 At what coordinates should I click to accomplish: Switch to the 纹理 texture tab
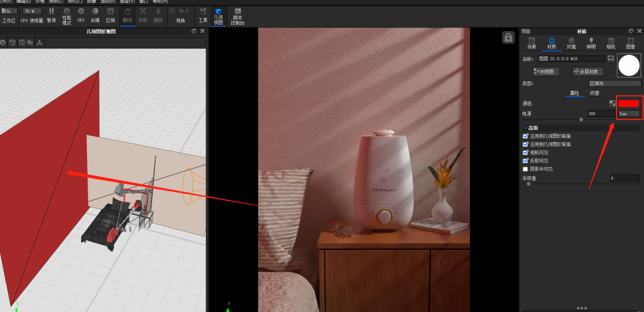point(594,93)
